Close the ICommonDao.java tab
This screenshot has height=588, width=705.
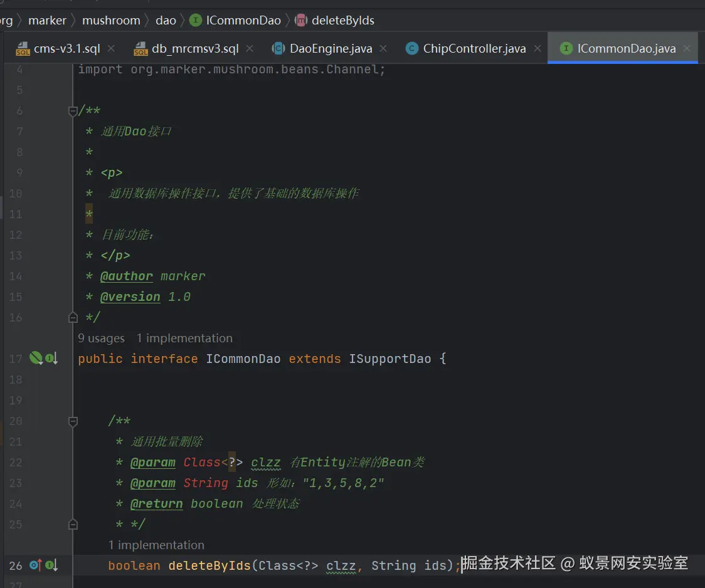687,48
